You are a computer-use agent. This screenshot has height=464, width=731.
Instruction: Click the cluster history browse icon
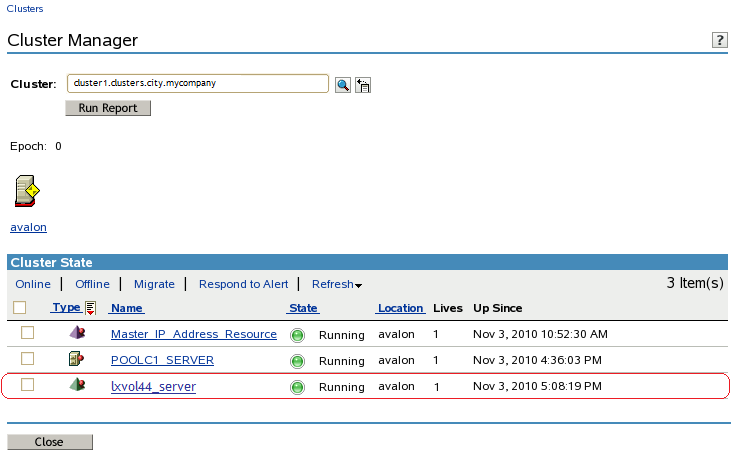point(362,85)
